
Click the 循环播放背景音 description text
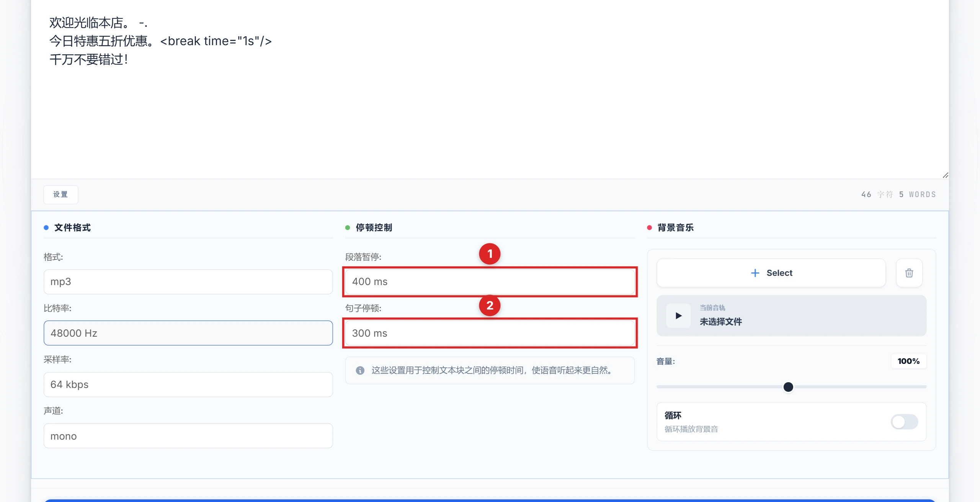coord(691,429)
